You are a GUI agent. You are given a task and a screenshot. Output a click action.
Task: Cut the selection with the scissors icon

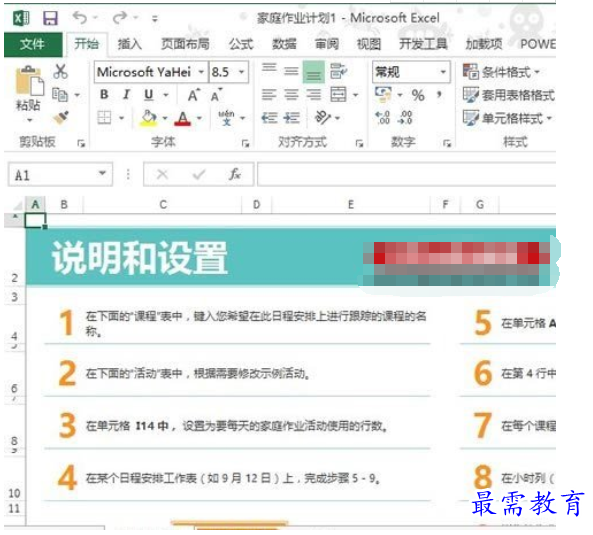61,71
